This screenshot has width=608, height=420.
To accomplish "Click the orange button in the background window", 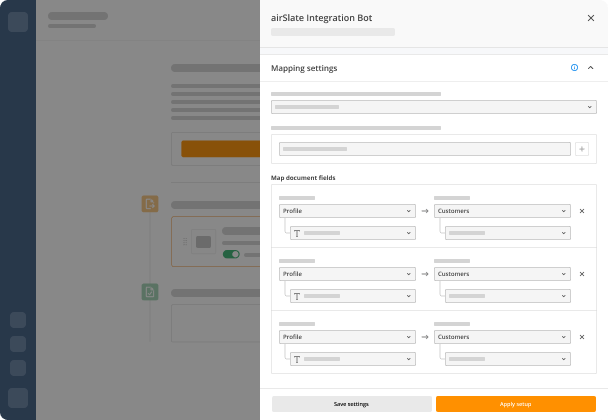I will 220,149.
